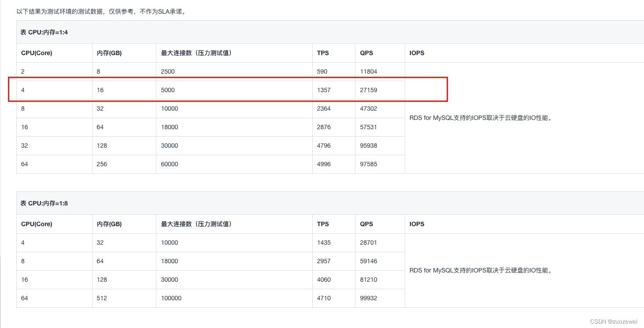Select the QPS header in the first table
644x328 pixels.
[x=366, y=53]
